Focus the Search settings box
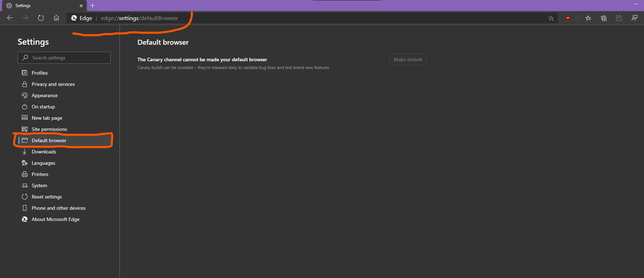Viewport: 644px width, 278px height. 64,58
